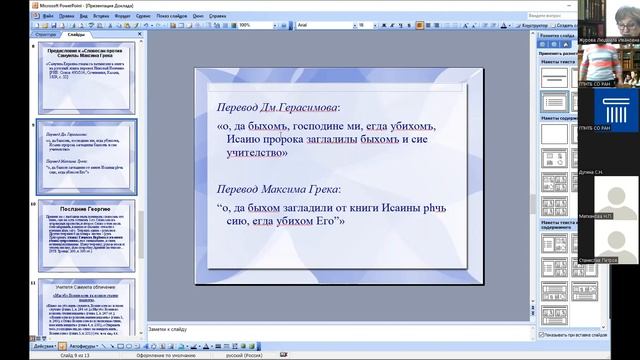This screenshot has width=640, height=360.
Task: Toggle center text alignment
Action: (428, 25)
